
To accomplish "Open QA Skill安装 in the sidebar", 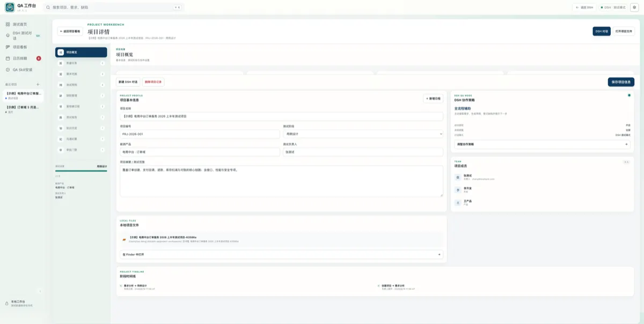I will coord(23,70).
